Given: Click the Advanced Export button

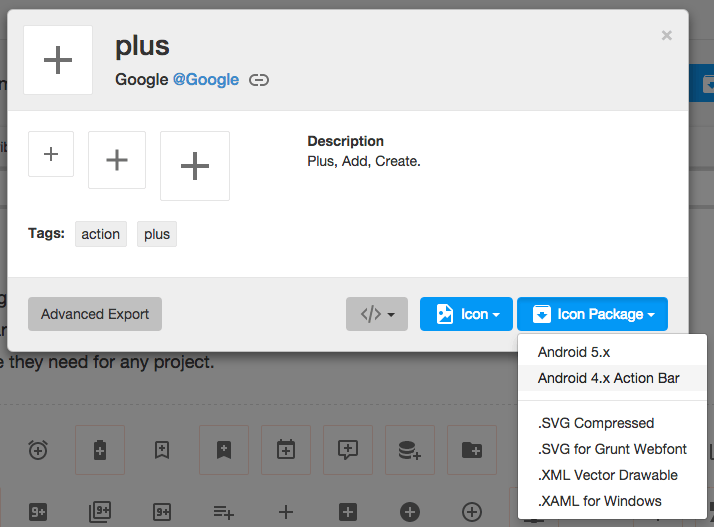Looking at the screenshot, I should tap(95, 314).
